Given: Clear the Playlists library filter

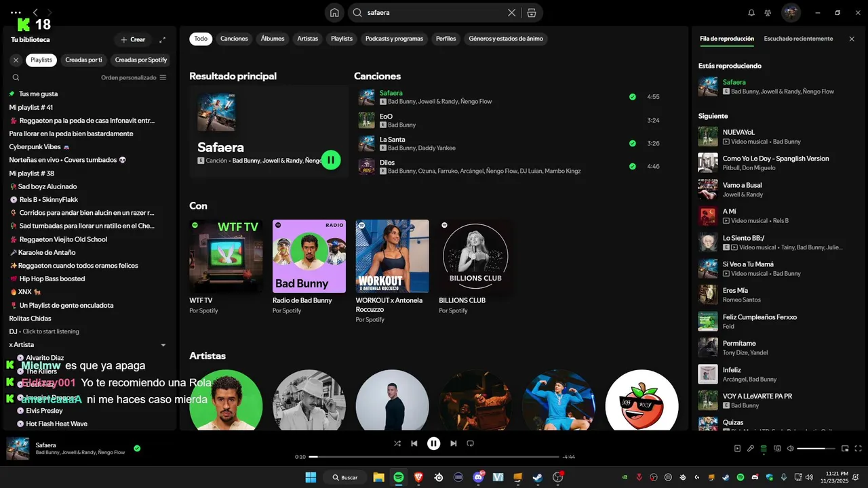Looking at the screenshot, I should [16, 60].
